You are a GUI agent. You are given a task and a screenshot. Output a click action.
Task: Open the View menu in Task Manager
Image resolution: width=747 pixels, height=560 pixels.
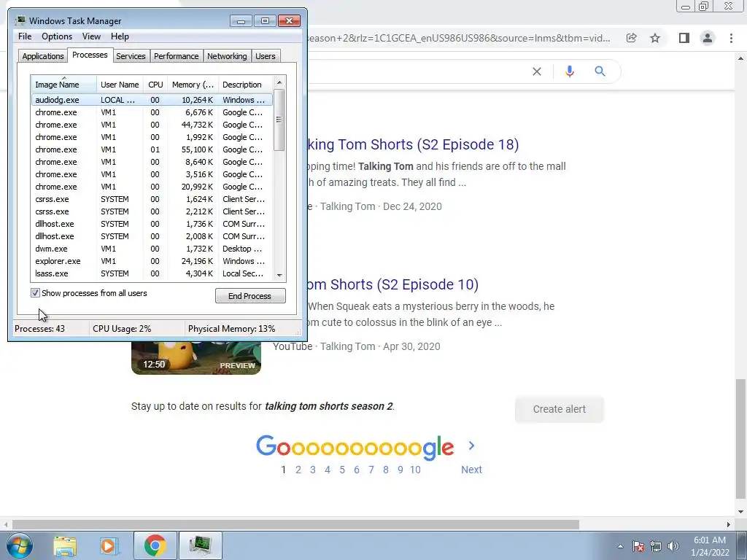pyautogui.click(x=91, y=36)
